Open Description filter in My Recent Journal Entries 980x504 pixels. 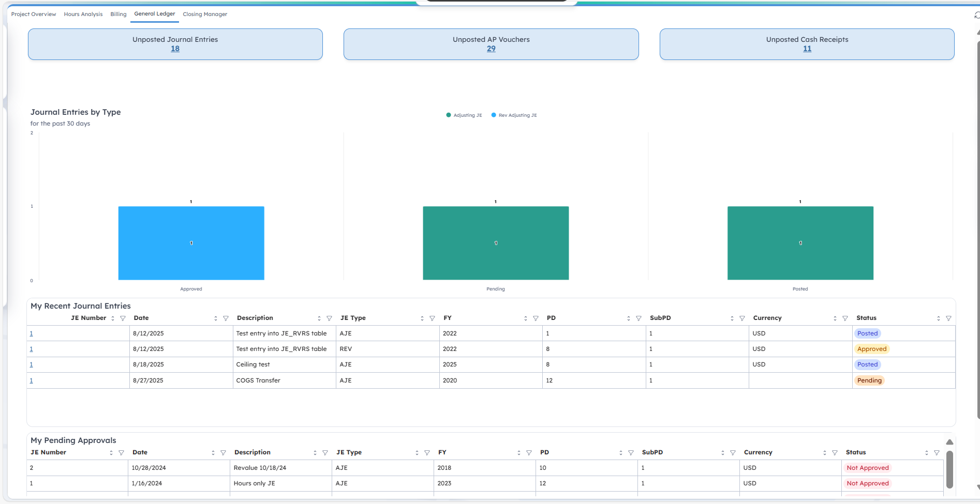click(x=329, y=318)
